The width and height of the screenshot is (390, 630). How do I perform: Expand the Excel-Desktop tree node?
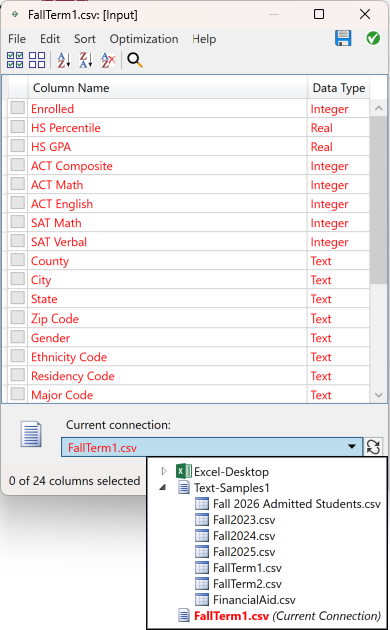pyautogui.click(x=163, y=471)
